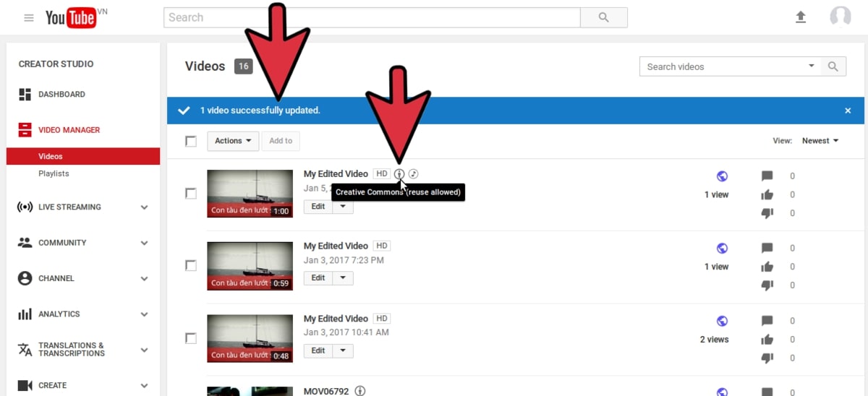This screenshot has width=868, height=396.
Task: Click the Dashboard sidebar icon
Action: pos(25,95)
